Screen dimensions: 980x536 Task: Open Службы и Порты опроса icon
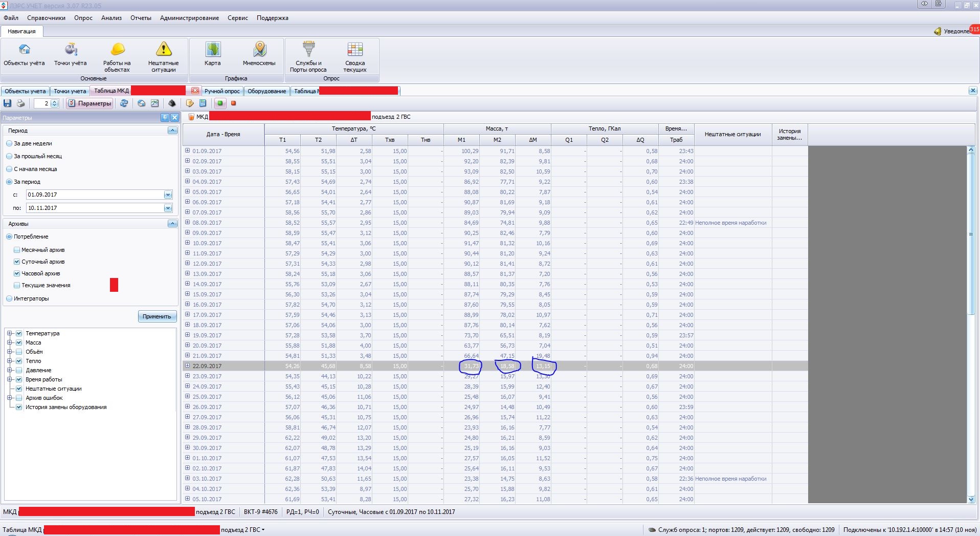coord(308,56)
